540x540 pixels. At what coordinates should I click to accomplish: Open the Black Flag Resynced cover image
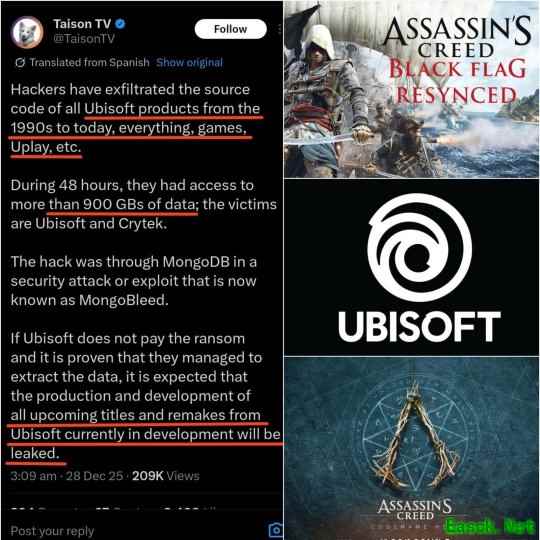[x=412, y=89]
